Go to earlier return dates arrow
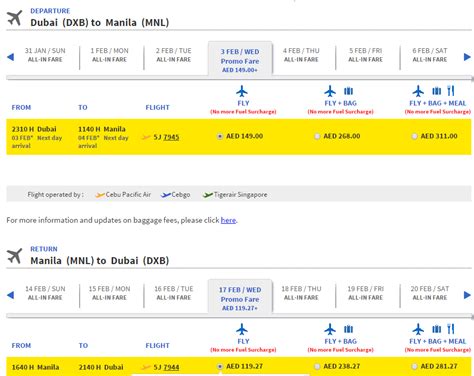The image size is (474, 376). point(10,295)
